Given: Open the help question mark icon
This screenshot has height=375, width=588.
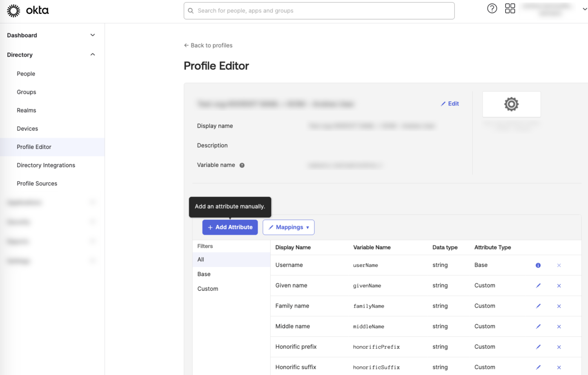Looking at the screenshot, I should point(492,9).
